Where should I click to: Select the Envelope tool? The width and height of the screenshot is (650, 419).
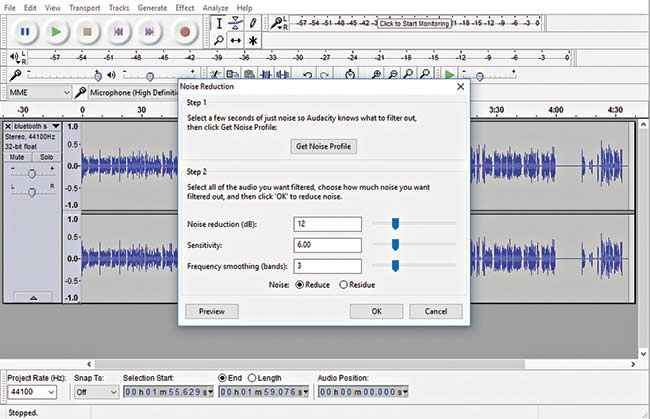point(235,23)
